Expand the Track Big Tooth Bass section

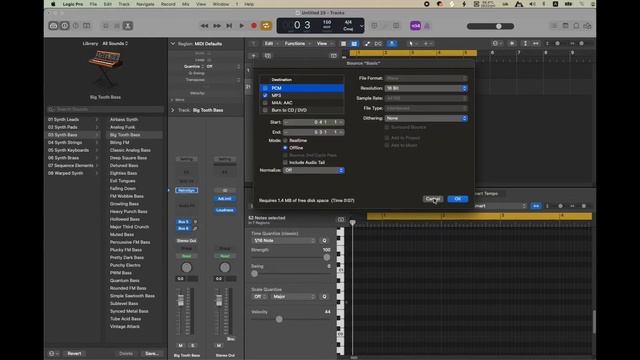click(x=173, y=110)
